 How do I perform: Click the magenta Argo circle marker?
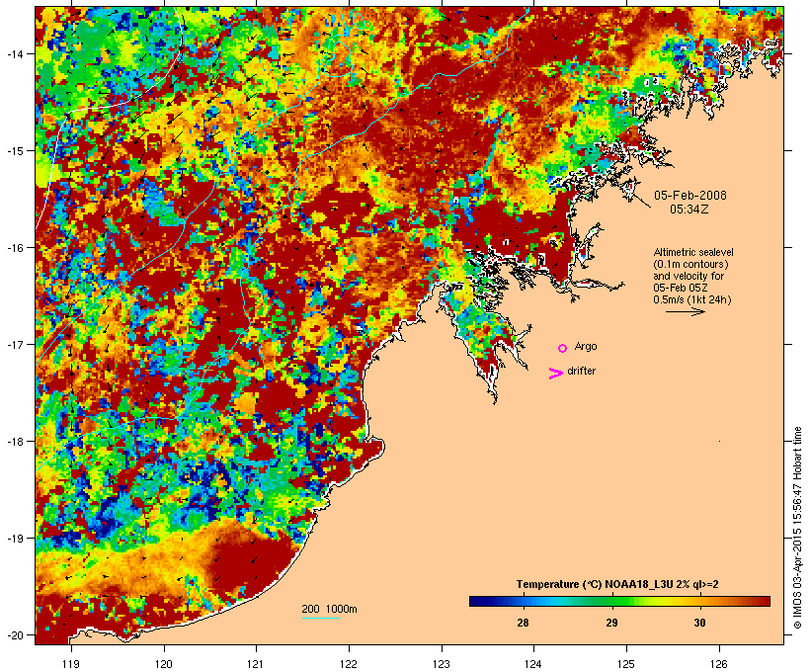pyautogui.click(x=563, y=348)
